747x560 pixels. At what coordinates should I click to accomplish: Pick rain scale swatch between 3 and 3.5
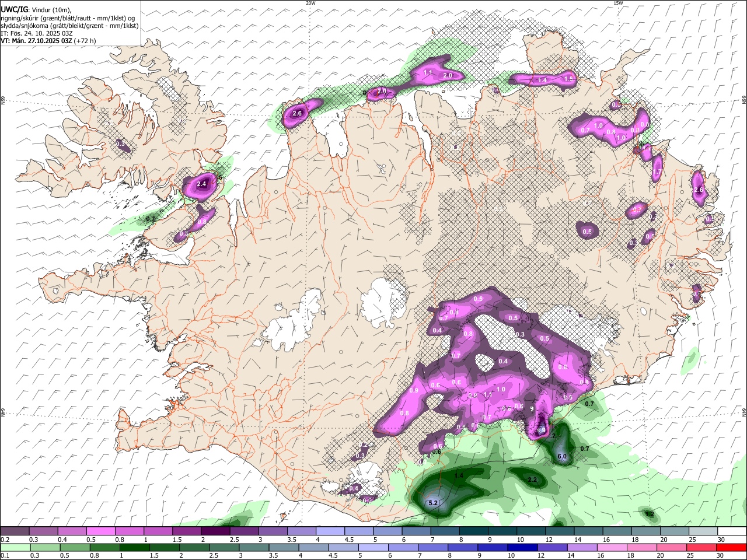pos(254,548)
